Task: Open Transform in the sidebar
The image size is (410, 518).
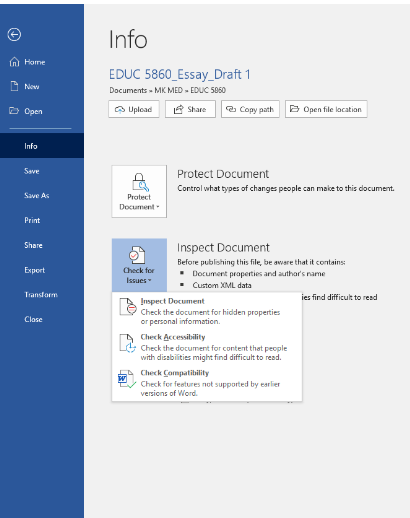Action: coord(42,294)
